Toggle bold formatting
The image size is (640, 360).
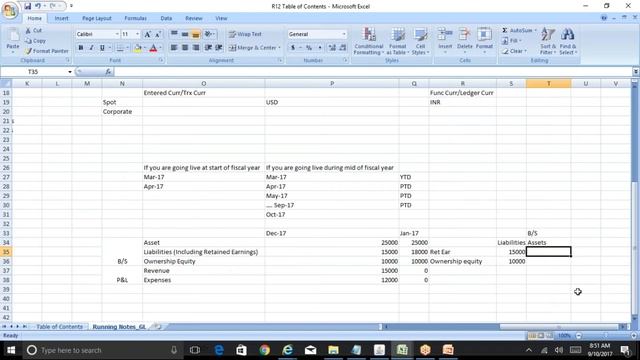point(80,48)
